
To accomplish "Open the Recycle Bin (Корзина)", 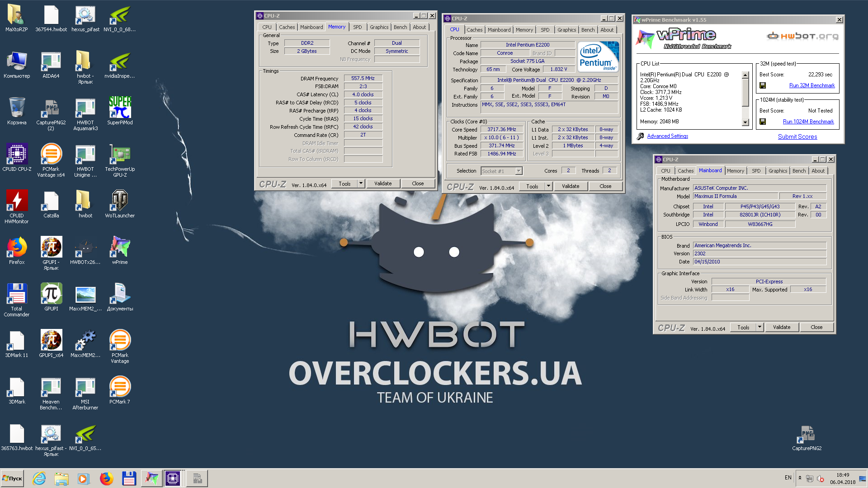I will point(17,111).
